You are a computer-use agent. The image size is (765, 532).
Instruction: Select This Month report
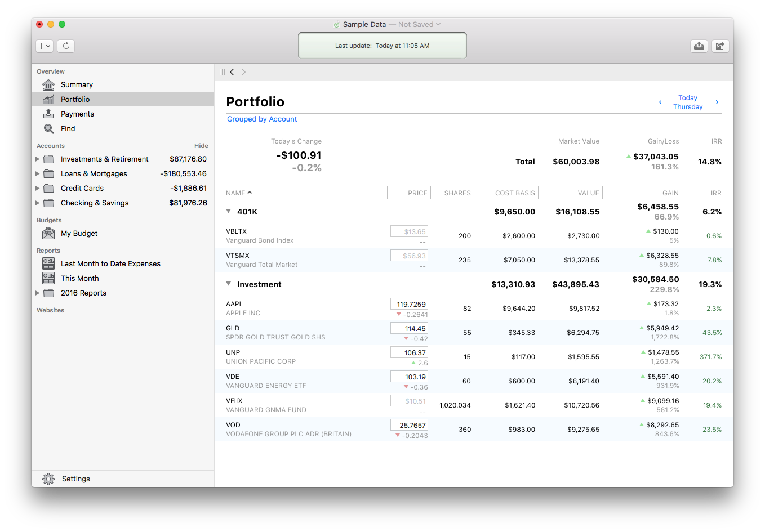click(122, 278)
